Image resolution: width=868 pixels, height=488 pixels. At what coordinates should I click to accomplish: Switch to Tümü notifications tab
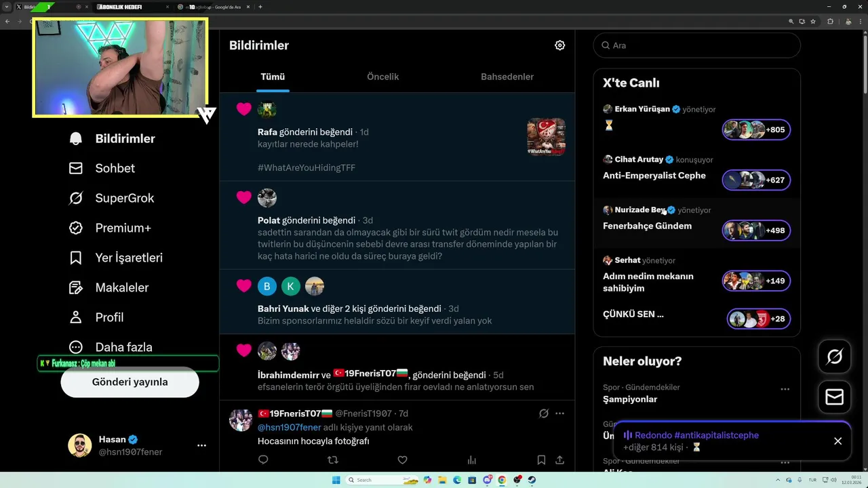pyautogui.click(x=273, y=77)
